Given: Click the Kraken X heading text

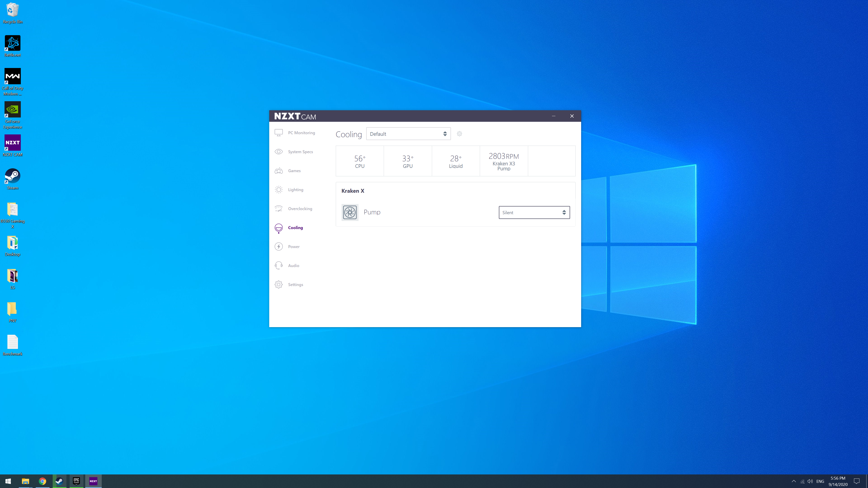Looking at the screenshot, I should tap(352, 191).
